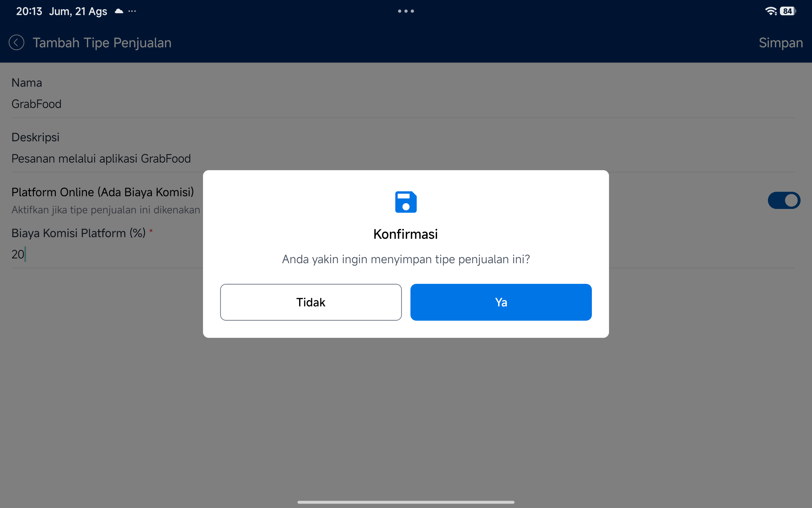Edit the Nama field containing GrabFood
This screenshot has width=812, height=508.
[x=403, y=104]
